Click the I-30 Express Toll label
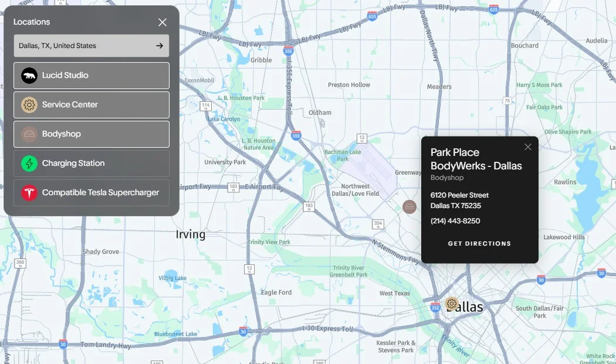This screenshot has height=364, width=616. point(327,328)
